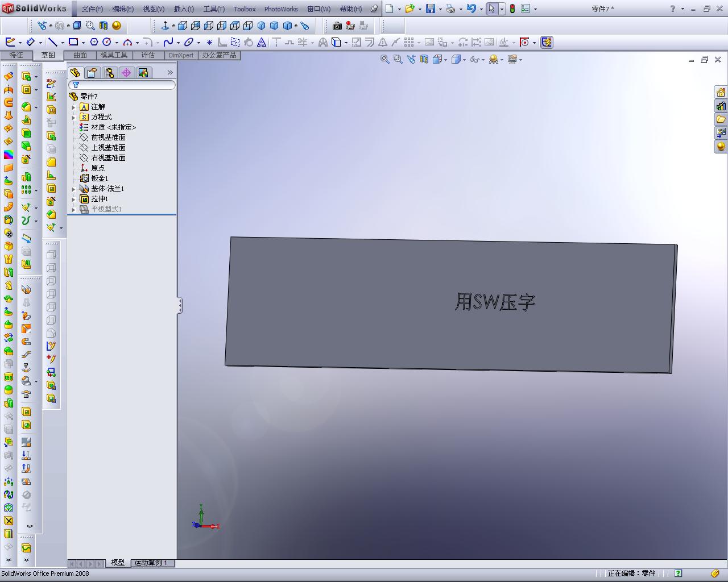This screenshot has height=582, width=728.
Task: Click the FeatureManager filter input field
Action: pos(122,85)
